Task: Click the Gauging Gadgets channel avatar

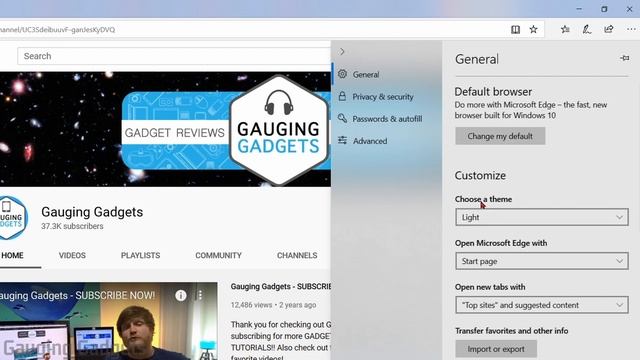Action: (x=12, y=218)
